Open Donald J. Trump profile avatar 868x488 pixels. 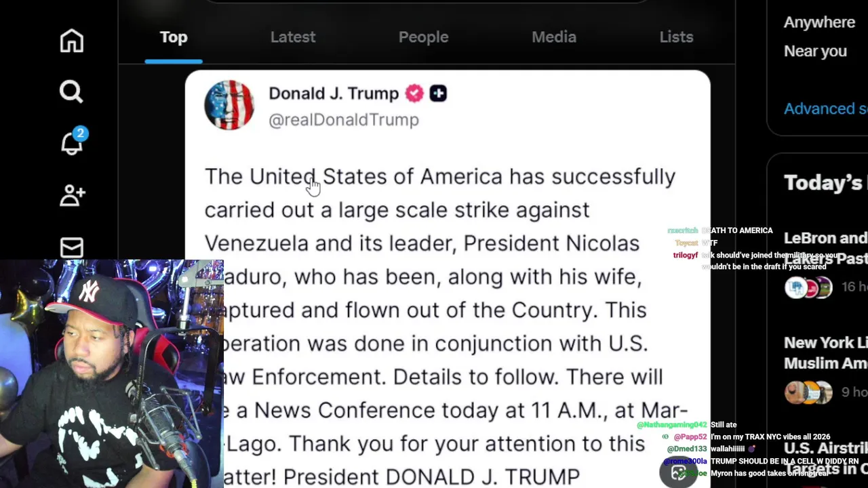coord(229,105)
